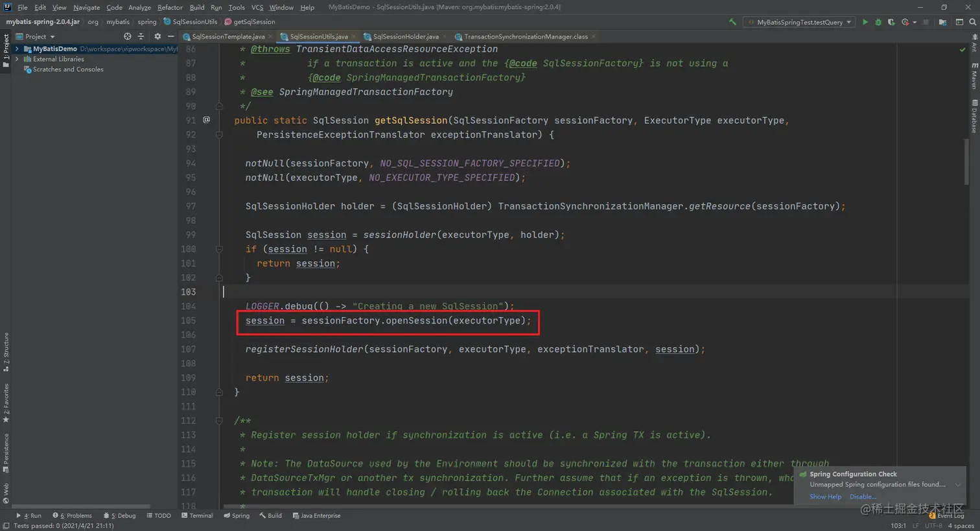The width and height of the screenshot is (980, 531).
Task: Toggle the Persistence side tool window
Action: 6,453
